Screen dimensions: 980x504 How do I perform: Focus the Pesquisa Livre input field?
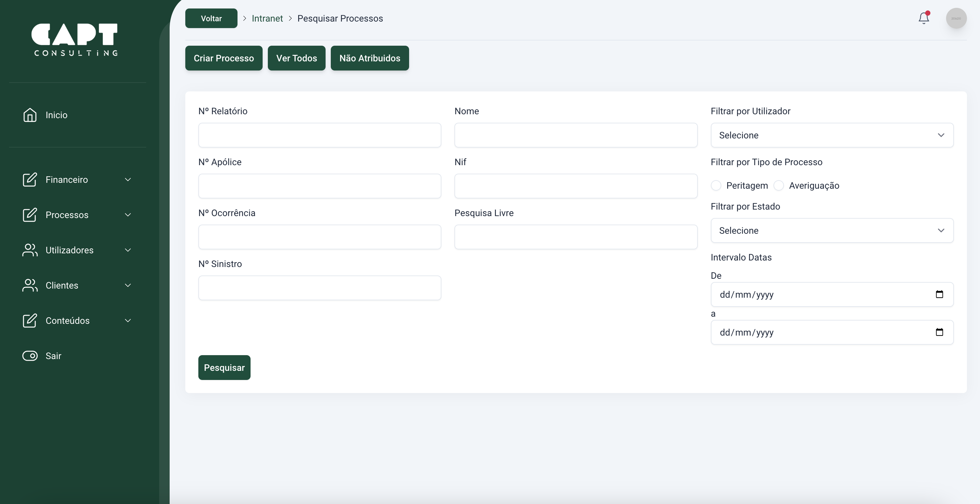[575, 237]
